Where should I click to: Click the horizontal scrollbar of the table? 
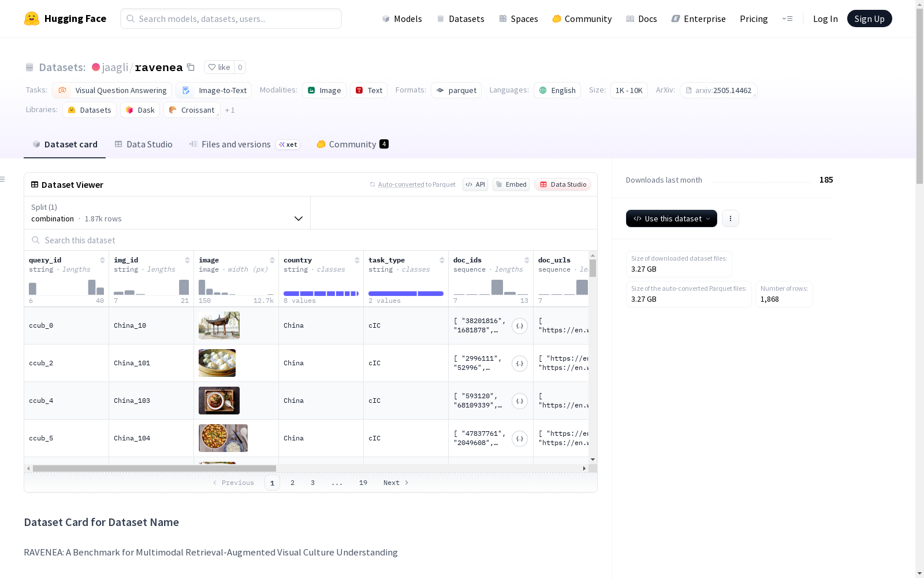tap(154, 468)
